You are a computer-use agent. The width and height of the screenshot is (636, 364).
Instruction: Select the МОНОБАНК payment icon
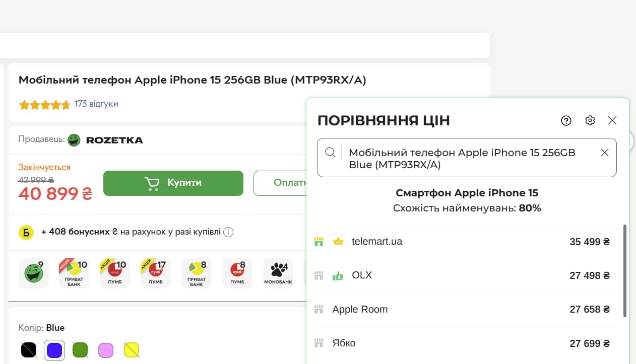click(278, 273)
